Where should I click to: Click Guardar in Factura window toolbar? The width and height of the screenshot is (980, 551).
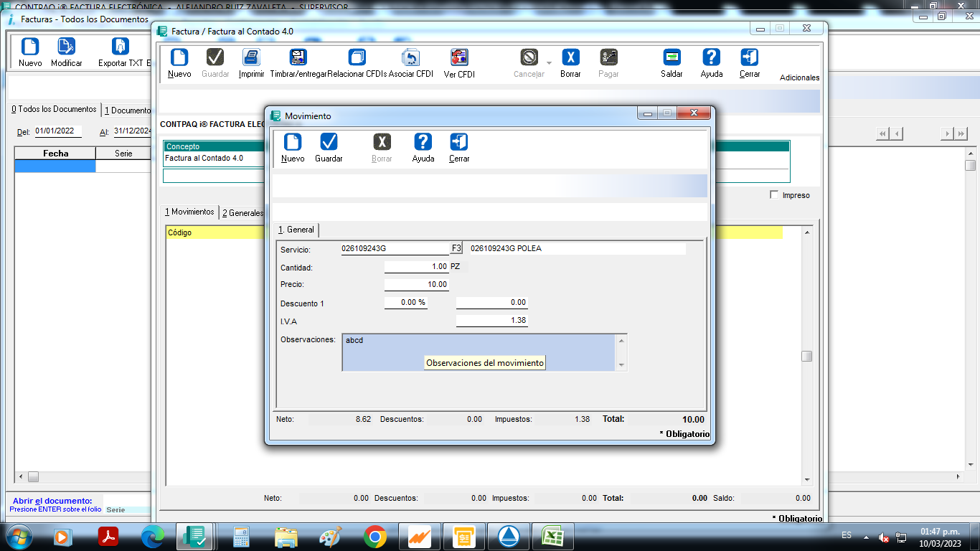tap(215, 57)
